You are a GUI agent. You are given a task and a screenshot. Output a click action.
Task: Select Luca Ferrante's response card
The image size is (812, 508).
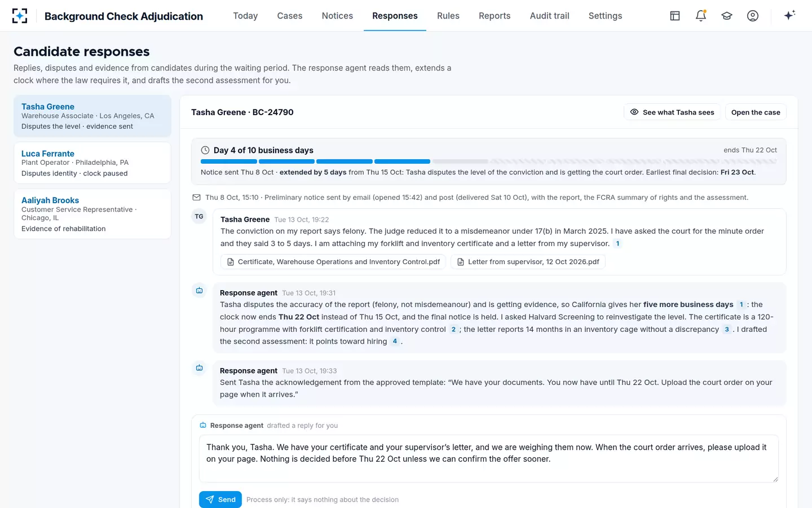pyautogui.click(x=92, y=163)
